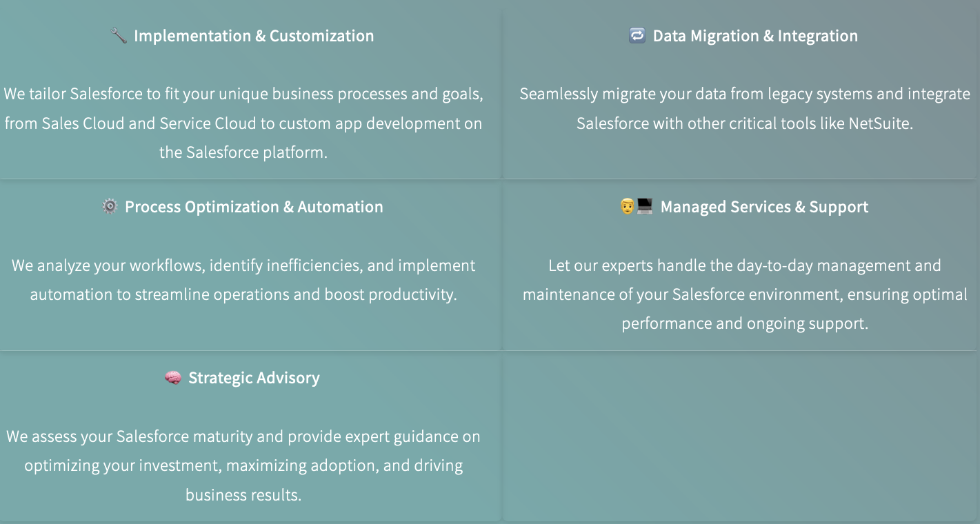
Task: Choose the Strategic Advisory heading
Action: pos(254,378)
